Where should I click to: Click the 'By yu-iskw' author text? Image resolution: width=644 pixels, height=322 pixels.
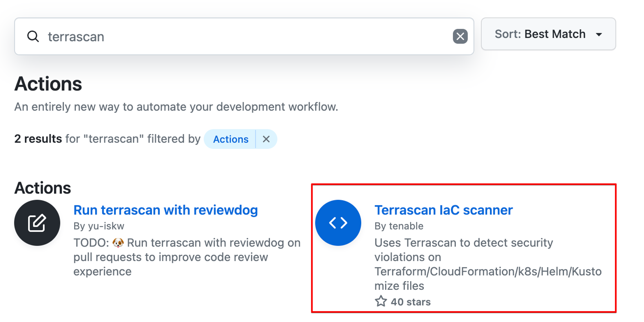[99, 226]
